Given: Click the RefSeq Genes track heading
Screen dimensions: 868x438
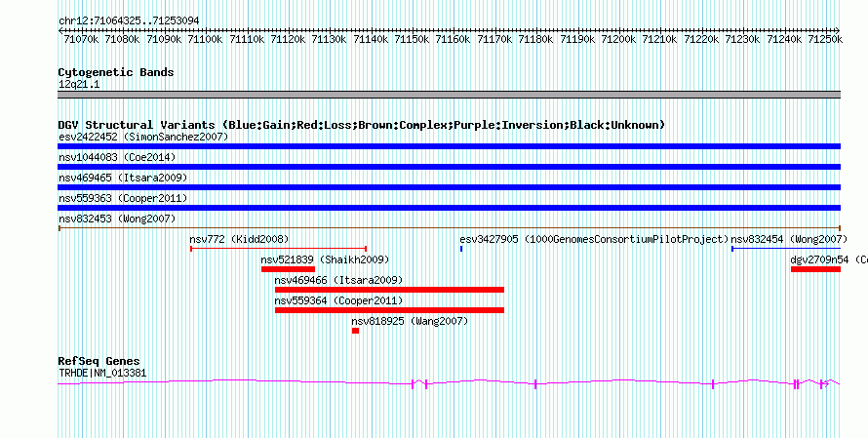Looking at the screenshot, I should pyautogui.click(x=99, y=362).
